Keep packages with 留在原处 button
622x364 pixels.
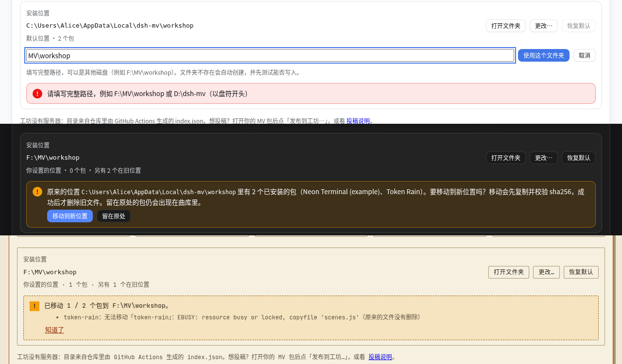114,216
